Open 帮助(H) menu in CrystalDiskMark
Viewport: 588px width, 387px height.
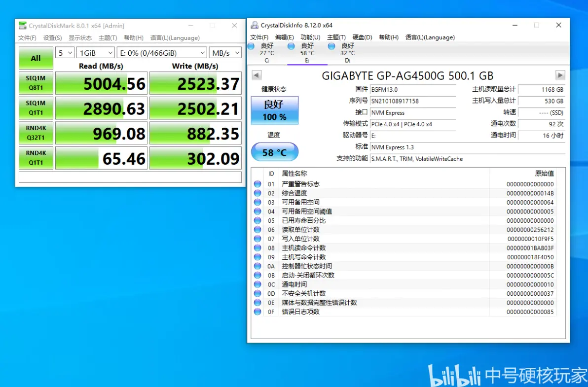point(134,38)
